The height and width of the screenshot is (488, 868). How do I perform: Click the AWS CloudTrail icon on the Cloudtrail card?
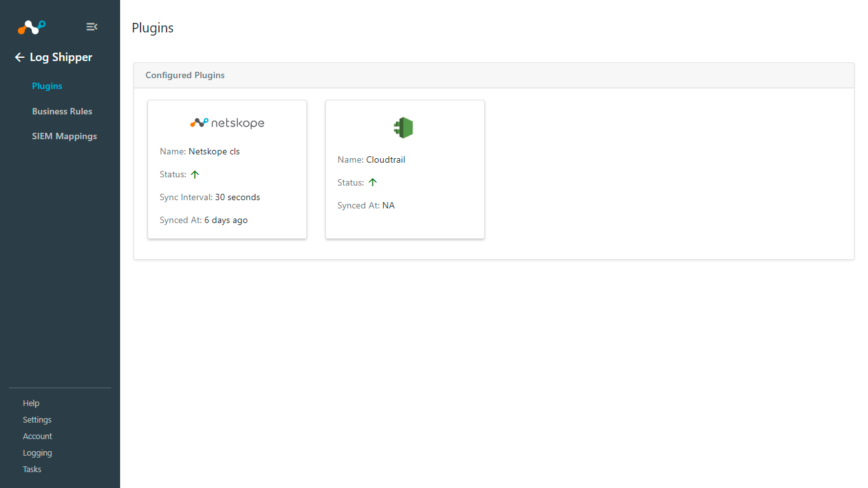[405, 127]
